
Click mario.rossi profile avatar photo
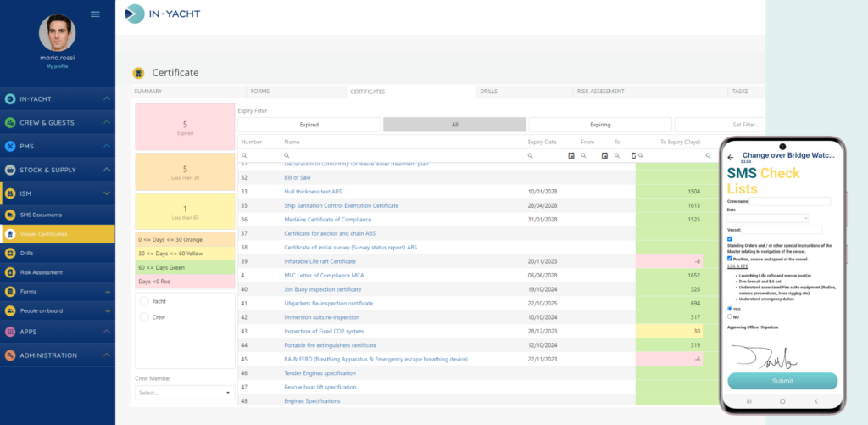click(58, 33)
